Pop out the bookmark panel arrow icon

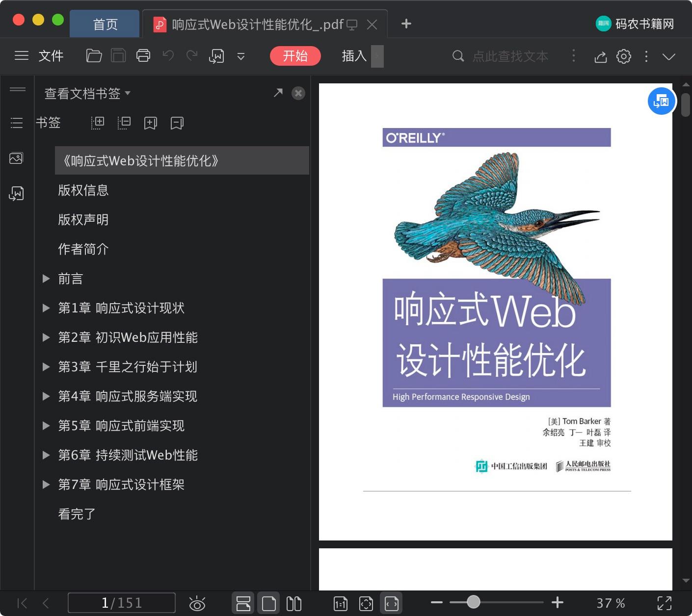point(278,92)
